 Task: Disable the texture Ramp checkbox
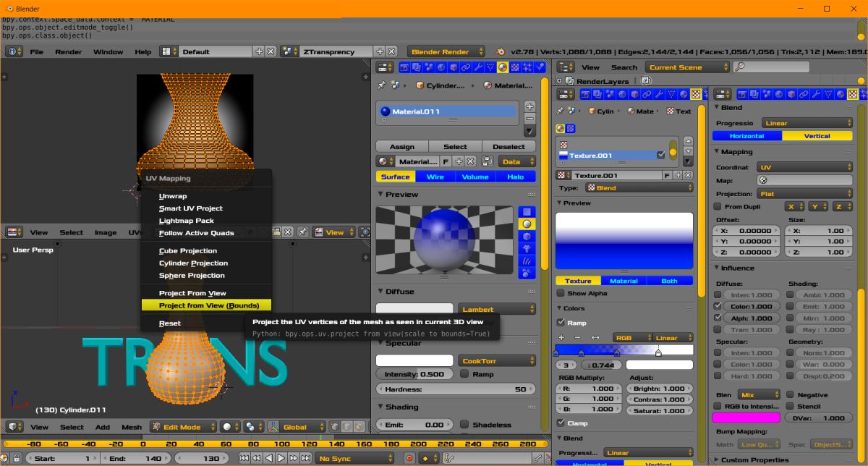(x=561, y=323)
